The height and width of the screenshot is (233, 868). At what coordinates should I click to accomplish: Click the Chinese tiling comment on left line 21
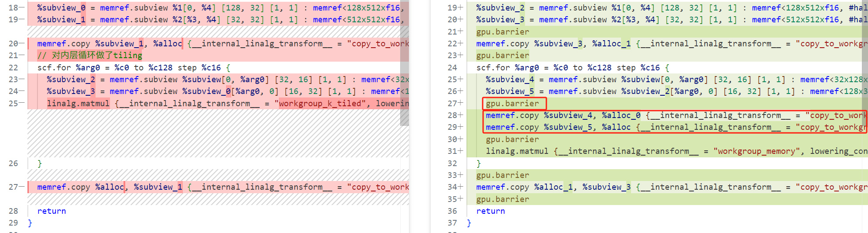tap(89, 56)
